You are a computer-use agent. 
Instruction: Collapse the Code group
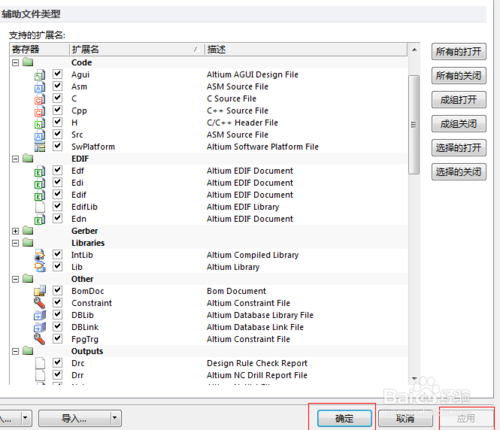click(15, 62)
